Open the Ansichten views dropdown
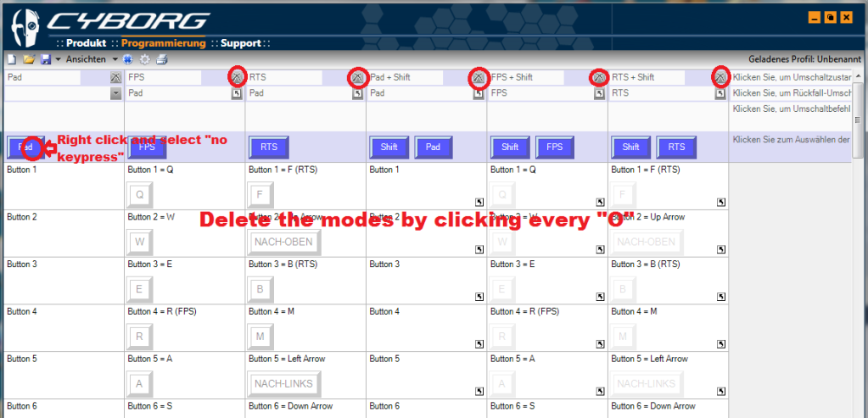The width and height of the screenshot is (868, 418). click(x=92, y=59)
